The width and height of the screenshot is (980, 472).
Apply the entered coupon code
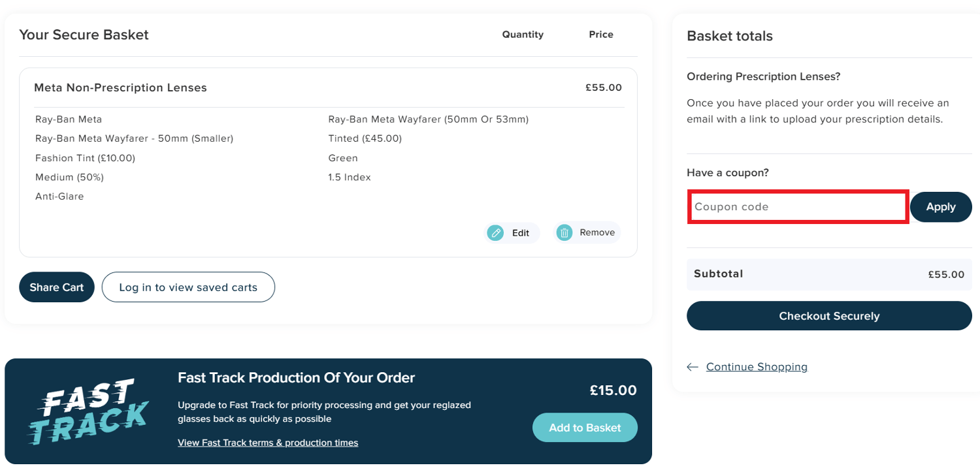941,206
